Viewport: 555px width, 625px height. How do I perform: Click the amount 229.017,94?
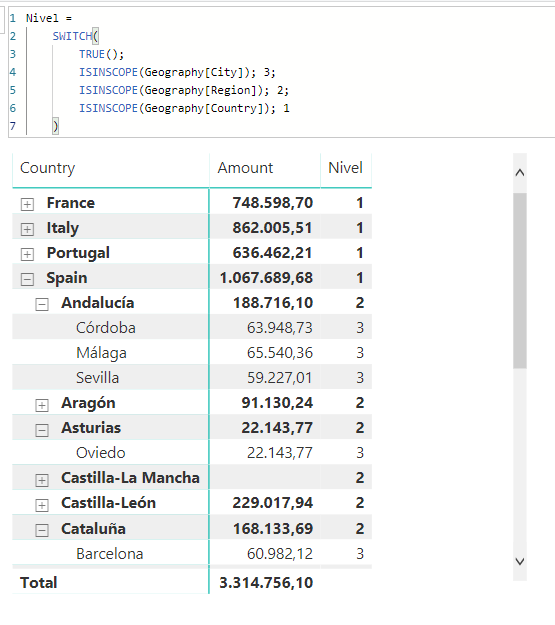(273, 503)
